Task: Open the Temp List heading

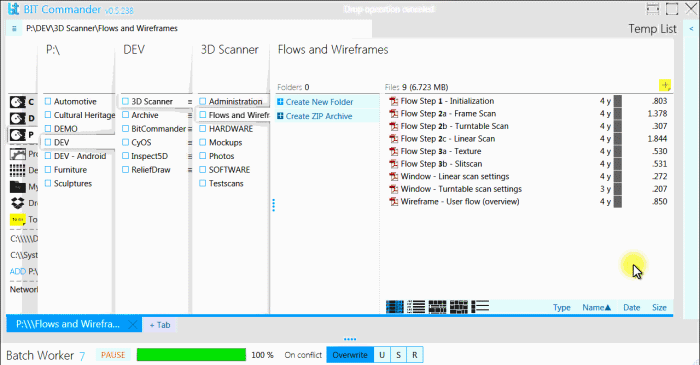Action: [652, 29]
